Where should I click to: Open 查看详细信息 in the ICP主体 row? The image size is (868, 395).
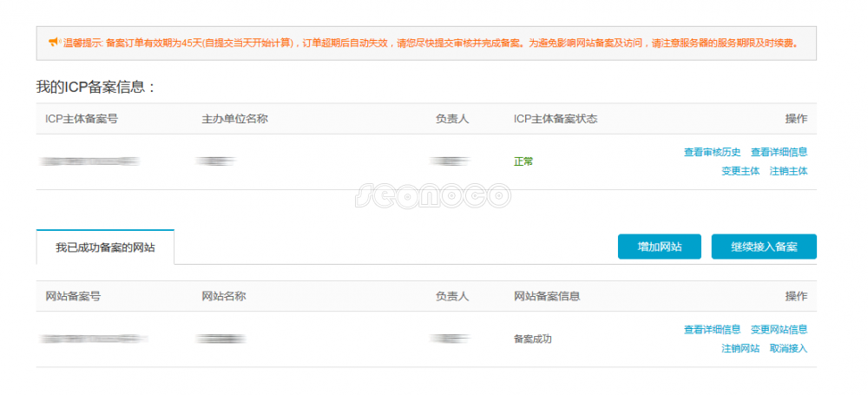(779, 152)
